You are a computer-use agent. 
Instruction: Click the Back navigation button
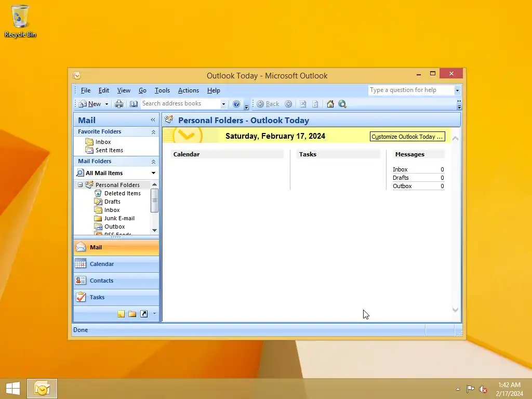click(x=268, y=104)
